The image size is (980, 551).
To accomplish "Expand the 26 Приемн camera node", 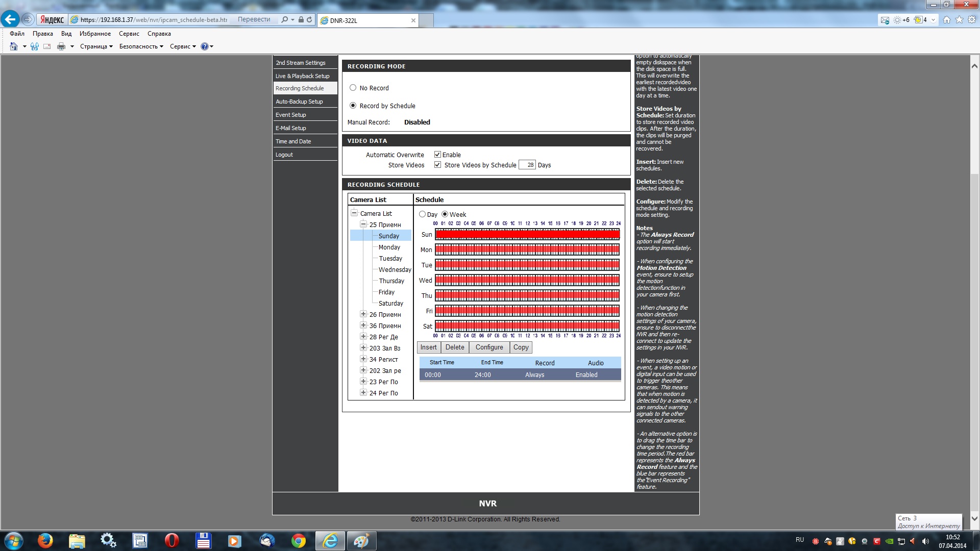I will [363, 314].
